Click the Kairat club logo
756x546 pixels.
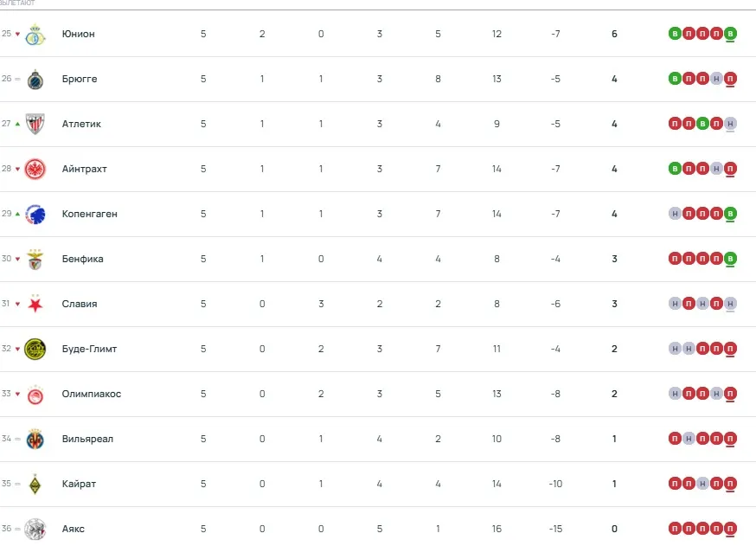click(35, 485)
